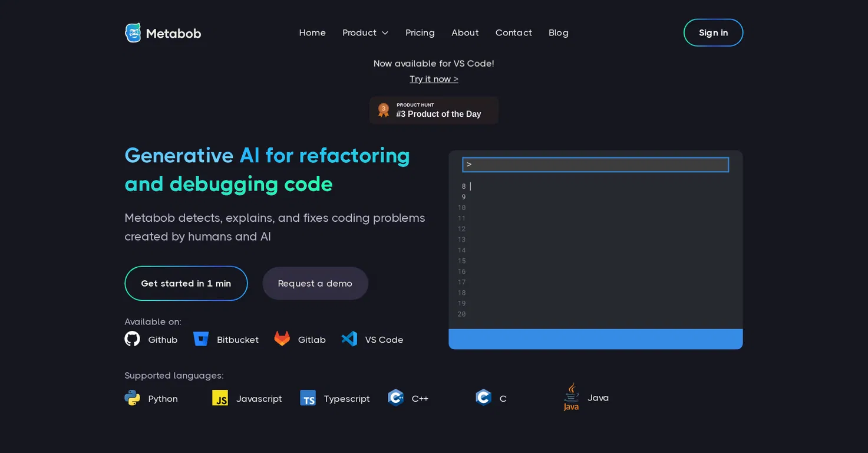868x453 pixels.
Task: Click the VS Code icon
Action: (x=349, y=339)
